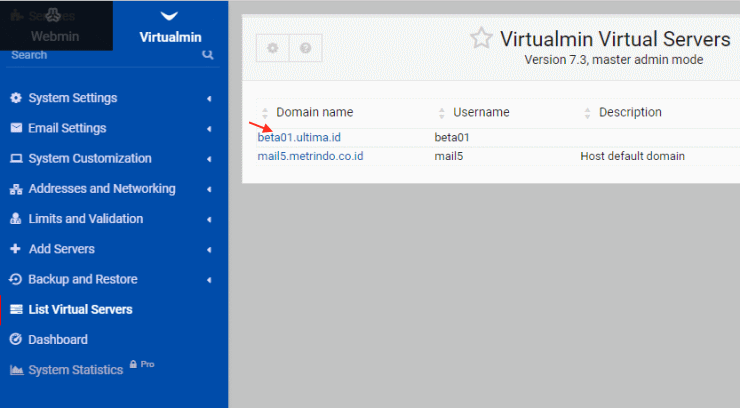
Task: Open Email Settings menu
Action: point(67,128)
